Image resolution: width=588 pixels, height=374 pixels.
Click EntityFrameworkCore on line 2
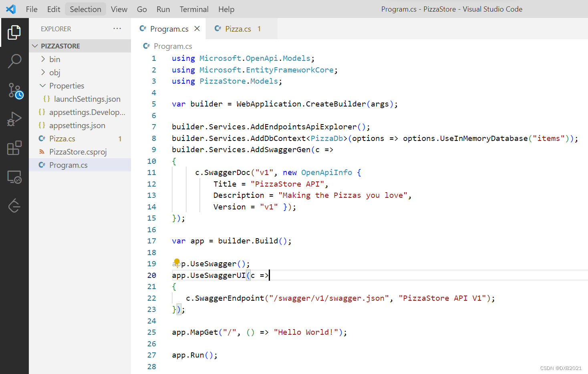(x=290, y=70)
